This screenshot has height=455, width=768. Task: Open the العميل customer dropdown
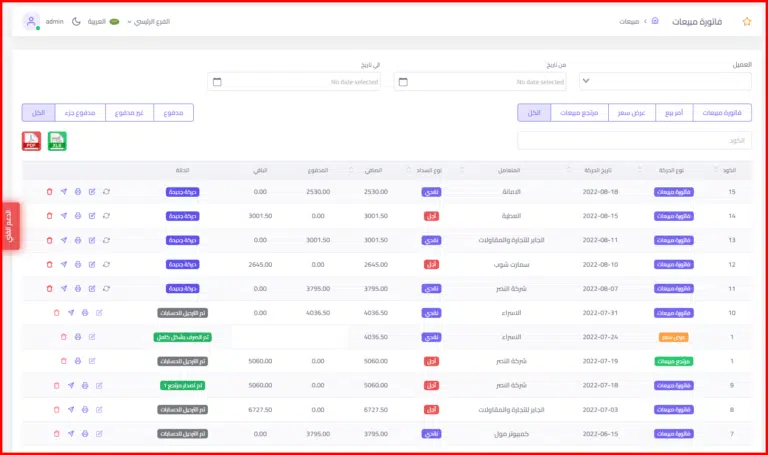pyautogui.click(x=666, y=81)
